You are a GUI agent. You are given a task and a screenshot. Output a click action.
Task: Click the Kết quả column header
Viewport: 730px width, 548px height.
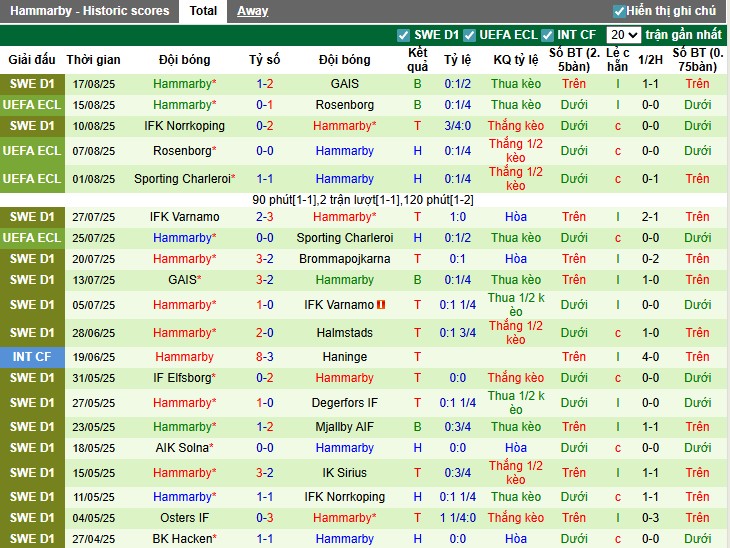click(x=418, y=60)
